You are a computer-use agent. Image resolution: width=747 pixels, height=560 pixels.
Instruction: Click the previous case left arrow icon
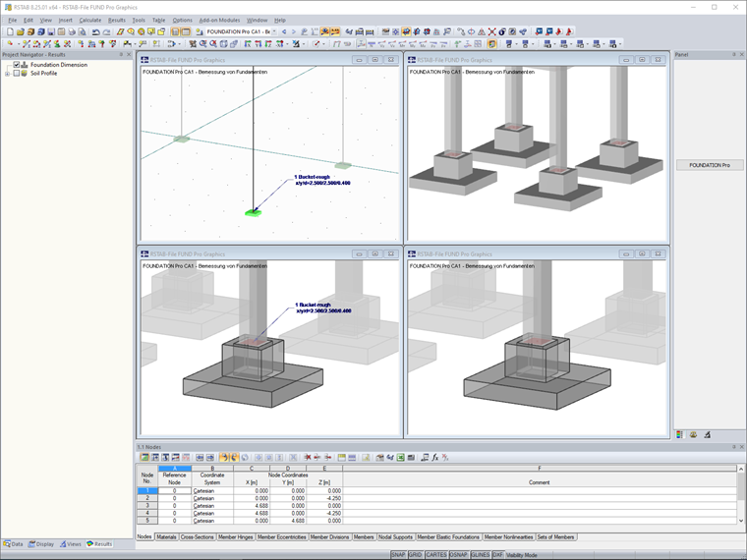click(284, 31)
